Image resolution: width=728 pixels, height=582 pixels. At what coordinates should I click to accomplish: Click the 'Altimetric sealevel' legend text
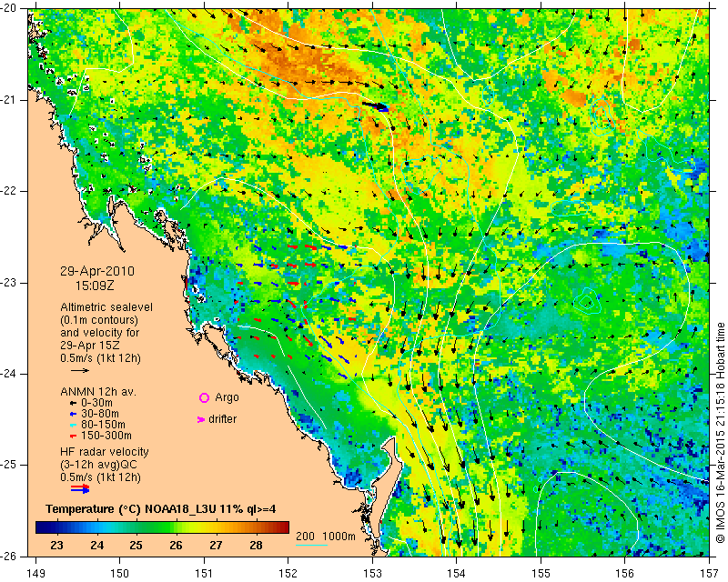106,307
